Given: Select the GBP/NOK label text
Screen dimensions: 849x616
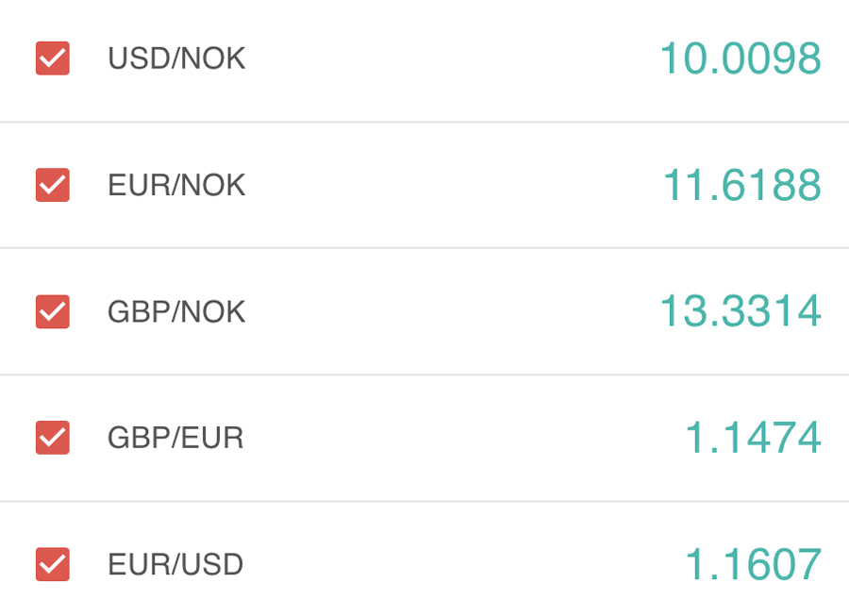Looking at the screenshot, I should (176, 311).
